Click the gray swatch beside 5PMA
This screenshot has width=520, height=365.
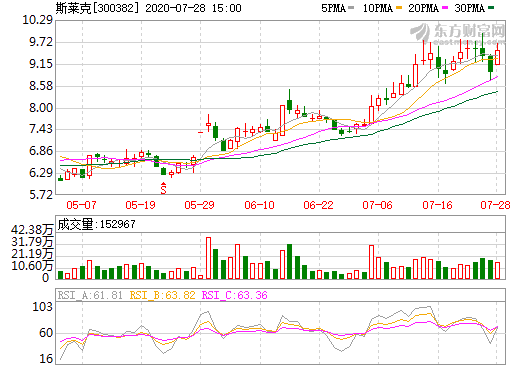[351, 7]
